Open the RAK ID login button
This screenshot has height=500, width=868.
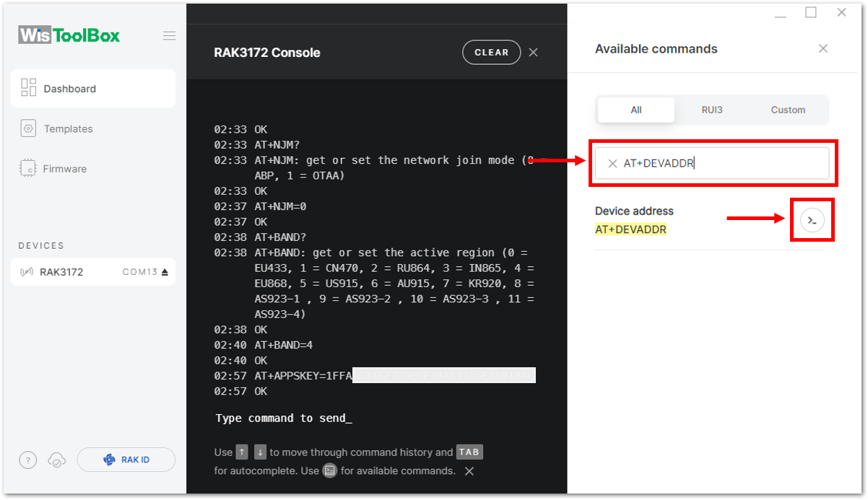(x=126, y=460)
